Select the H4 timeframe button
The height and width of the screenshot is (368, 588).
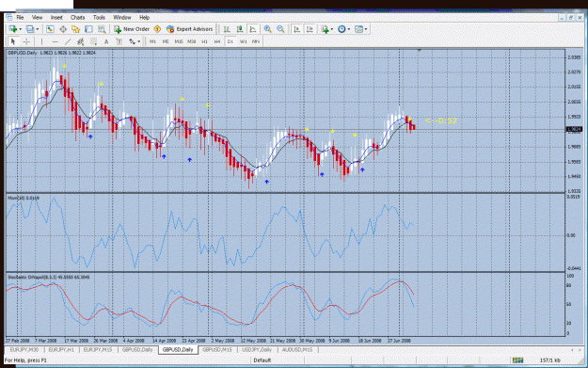tap(217, 41)
